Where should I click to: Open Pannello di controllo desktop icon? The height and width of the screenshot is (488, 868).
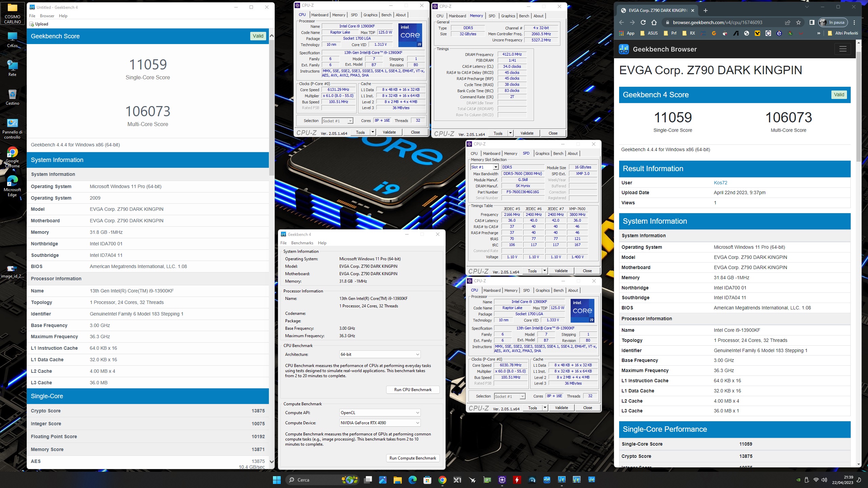[12, 129]
